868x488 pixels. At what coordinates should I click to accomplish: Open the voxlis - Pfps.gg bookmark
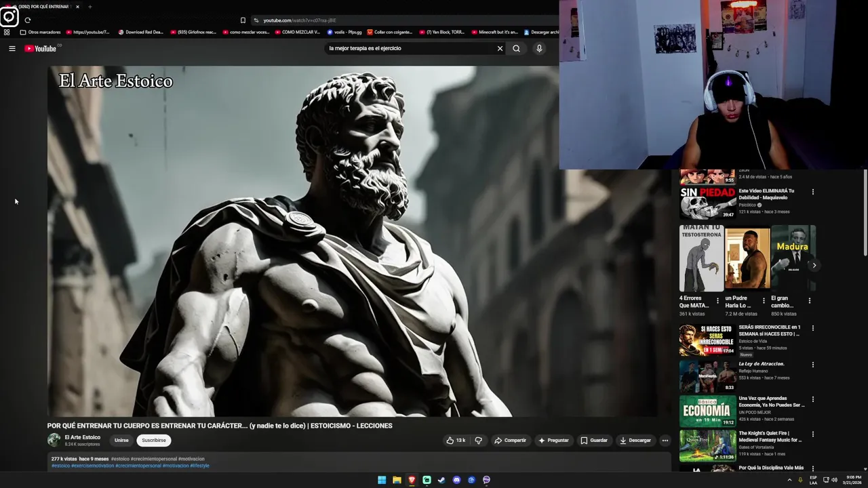344,32
